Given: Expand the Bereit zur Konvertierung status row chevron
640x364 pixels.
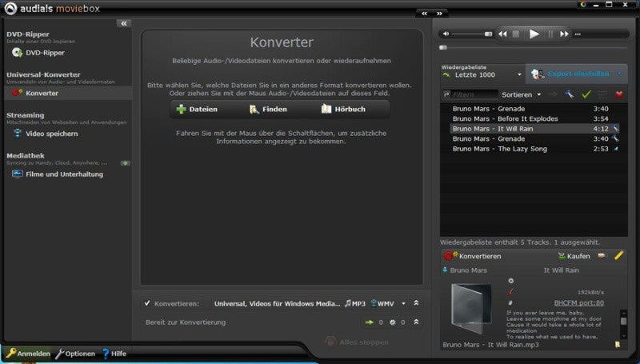Looking at the screenshot, I should [x=416, y=322].
